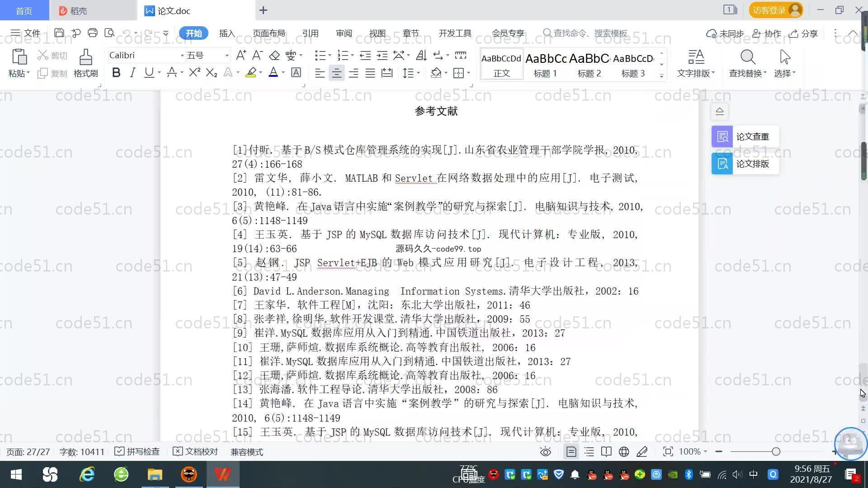Expand the quick access toolbar customize arrow
The height and width of the screenshot is (488, 868).
click(166, 33)
